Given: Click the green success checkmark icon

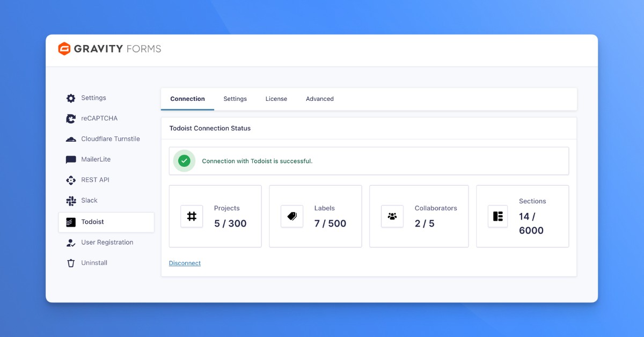Looking at the screenshot, I should point(184,160).
